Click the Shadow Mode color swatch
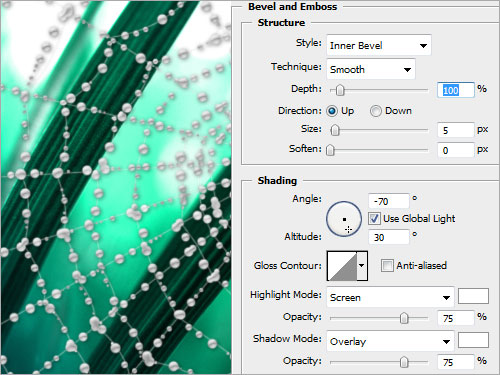 coord(473,340)
